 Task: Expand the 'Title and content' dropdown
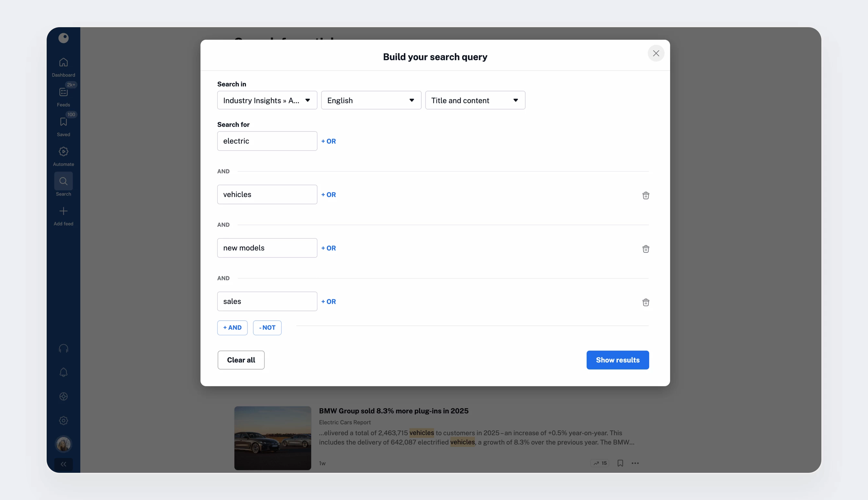coord(475,100)
